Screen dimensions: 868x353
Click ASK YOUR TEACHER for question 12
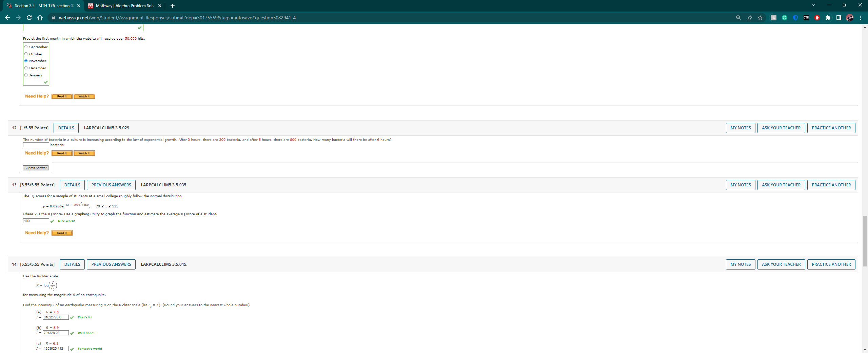click(x=781, y=128)
